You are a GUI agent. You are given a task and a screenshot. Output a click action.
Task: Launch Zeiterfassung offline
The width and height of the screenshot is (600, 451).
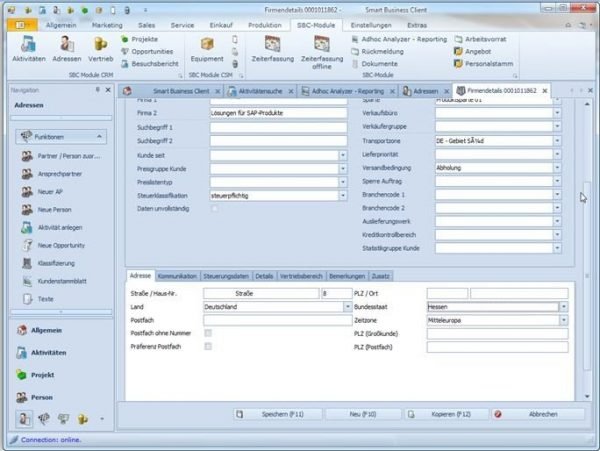322,52
